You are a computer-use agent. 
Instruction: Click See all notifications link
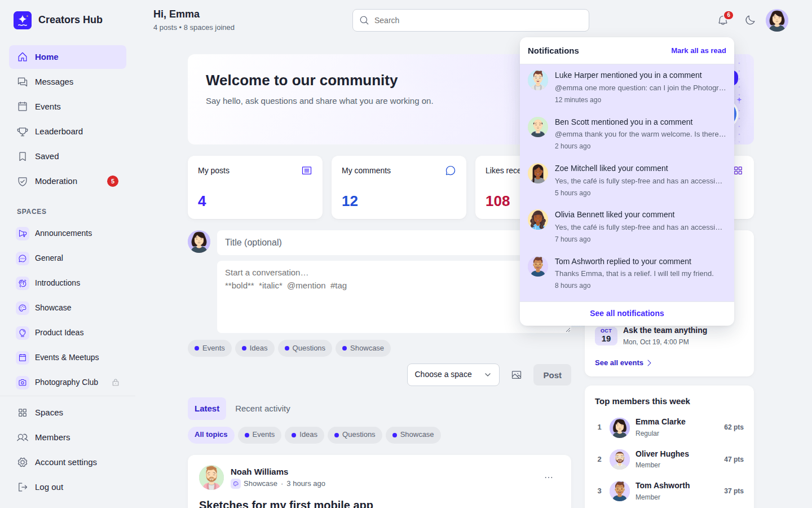pyautogui.click(x=627, y=313)
